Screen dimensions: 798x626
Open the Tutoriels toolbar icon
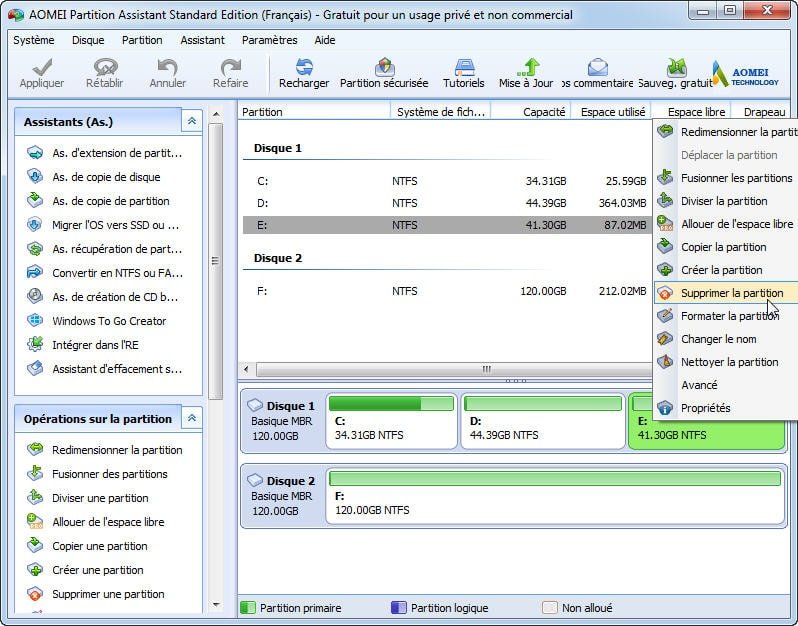point(464,67)
